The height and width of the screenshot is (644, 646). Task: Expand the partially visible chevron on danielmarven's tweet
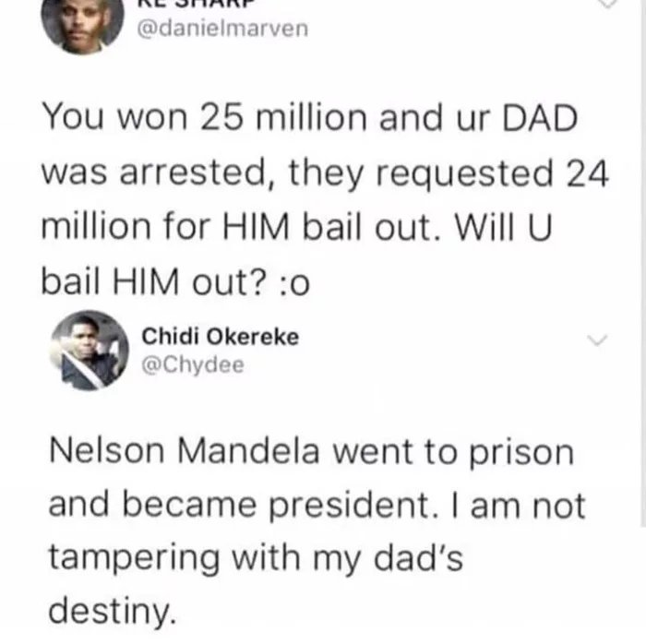pos(608,4)
